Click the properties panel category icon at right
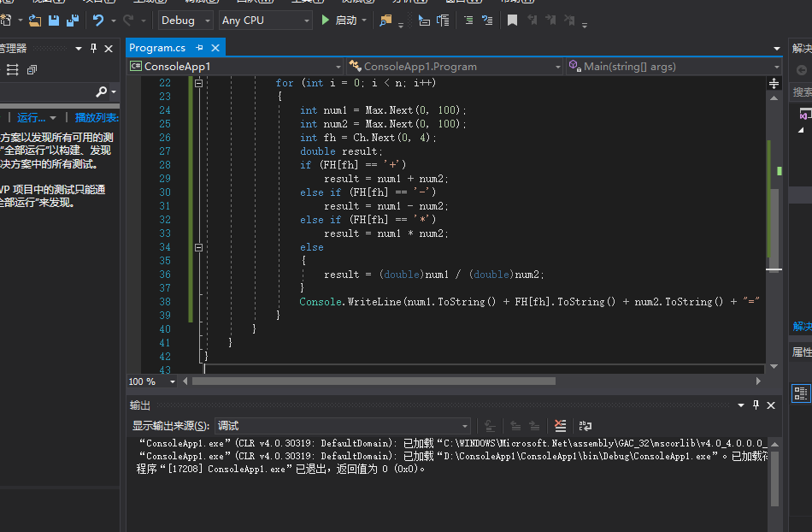The image size is (812, 532). [x=801, y=393]
